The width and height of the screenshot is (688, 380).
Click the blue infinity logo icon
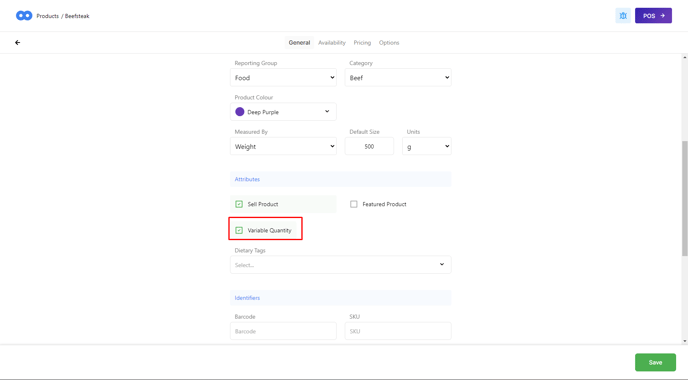point(24,16)
